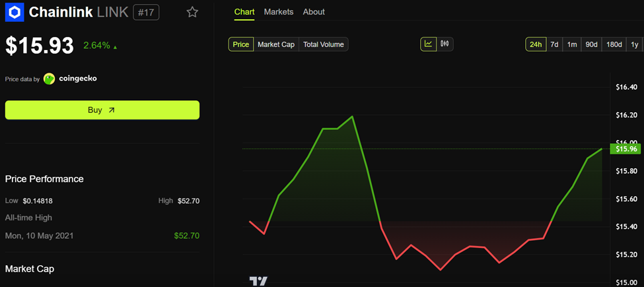The image size is (644, 287).
Task: Select the 7d time range
Action: coord(555,44)
